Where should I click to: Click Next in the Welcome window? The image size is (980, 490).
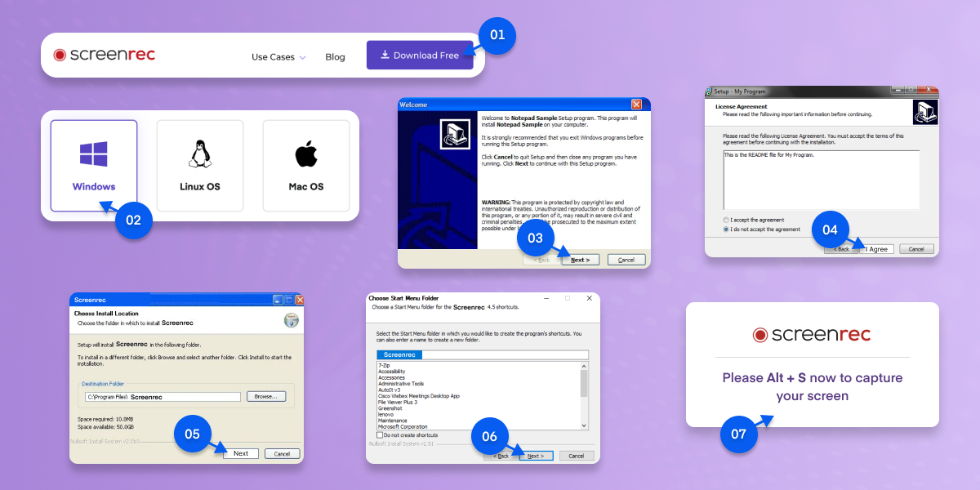581,260
